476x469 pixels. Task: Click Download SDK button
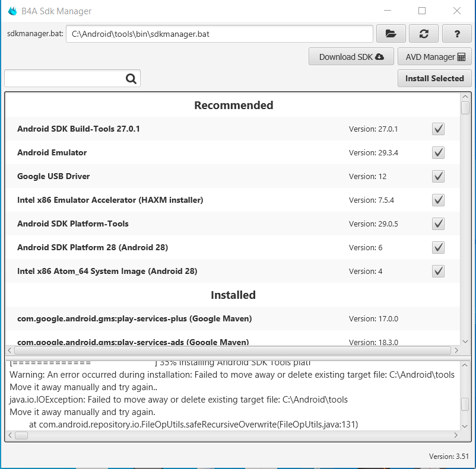(351, 57)
